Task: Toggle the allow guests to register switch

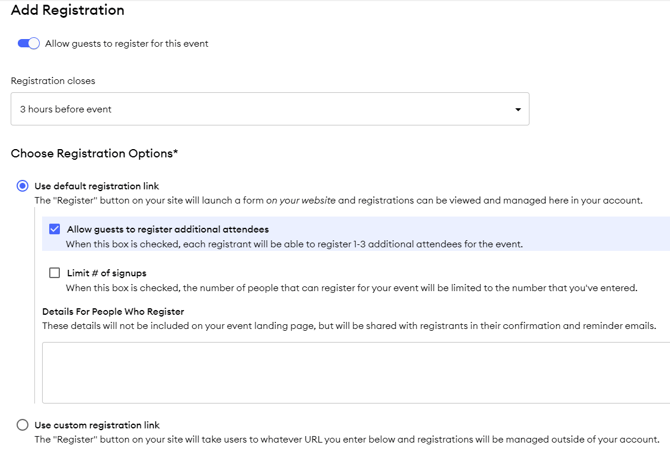Action: (28, 44)
